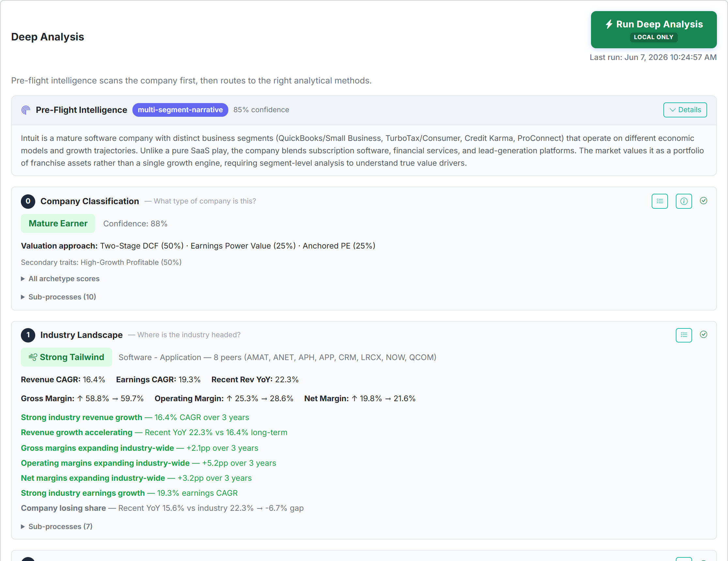
Task: Click 'Net Margin: 19.8% → 21.6%' value
Action: coord(360,399)
